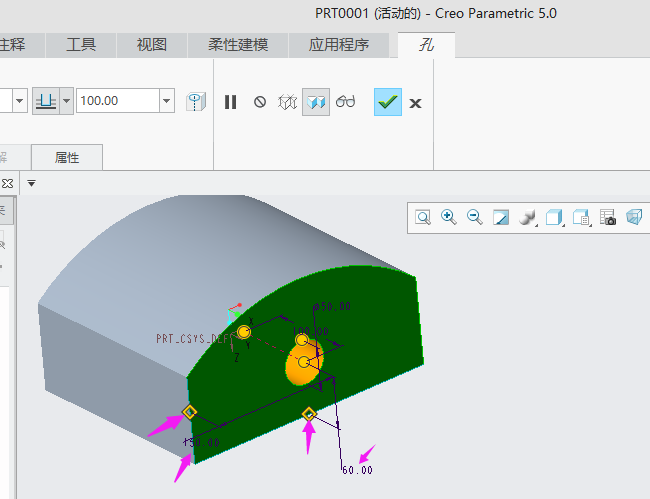Click the Zoom In icon
Screen dimensions: 650x499
449,217
